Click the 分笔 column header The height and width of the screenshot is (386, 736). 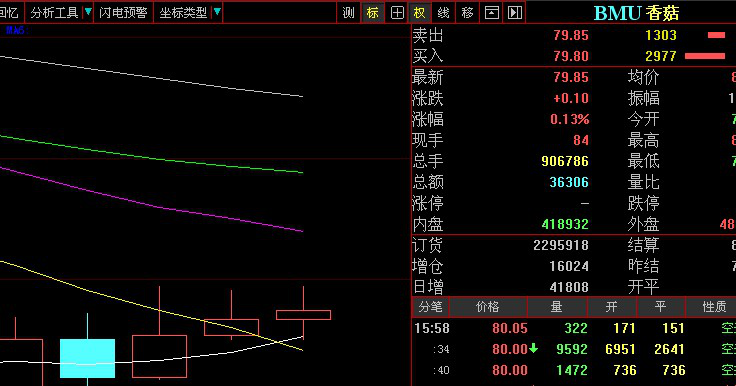(x=431, y=307)
